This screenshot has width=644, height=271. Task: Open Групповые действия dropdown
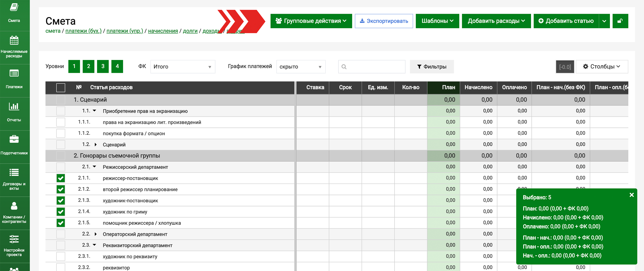(x=311, y=21)
